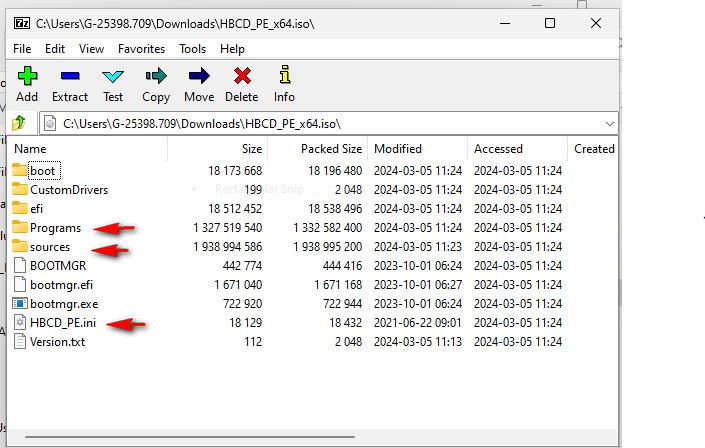Viewport: 705px width, 448px height.
Task: Select the CustomDrivers folder name
Action: tap(69, 190)
